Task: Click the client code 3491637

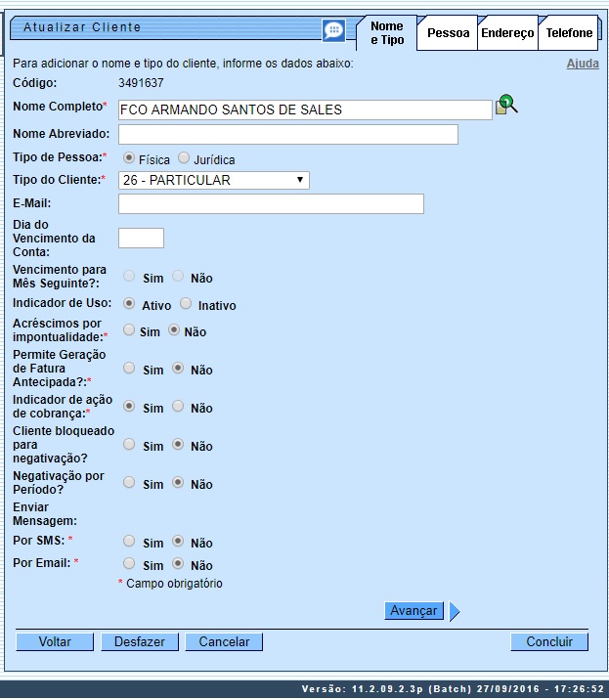Action: pyautogui.click(x=141, y=83)
